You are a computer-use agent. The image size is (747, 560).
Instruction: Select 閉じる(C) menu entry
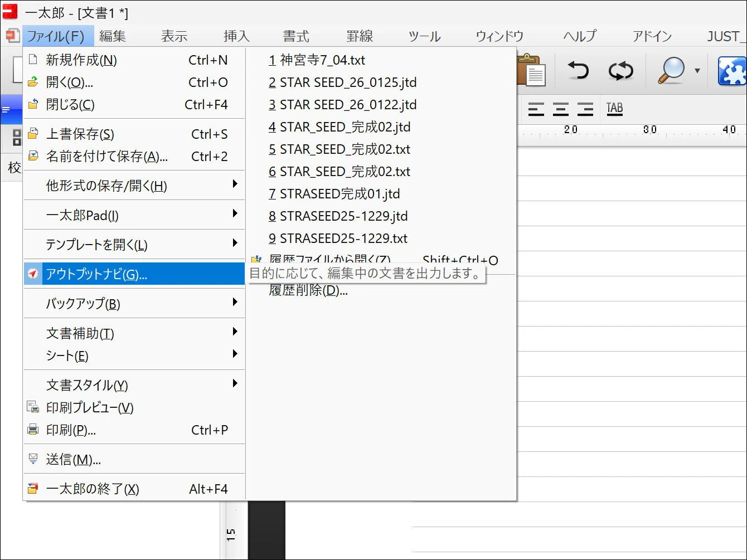(x=134, y=104)
